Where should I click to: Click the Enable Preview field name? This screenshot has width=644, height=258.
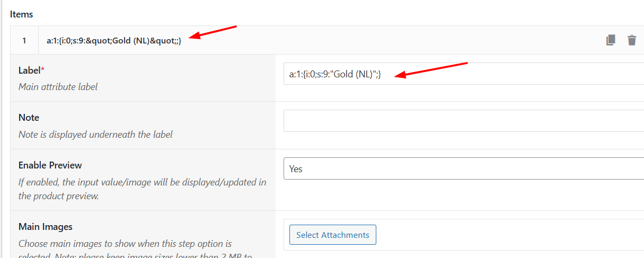[50, 165]
